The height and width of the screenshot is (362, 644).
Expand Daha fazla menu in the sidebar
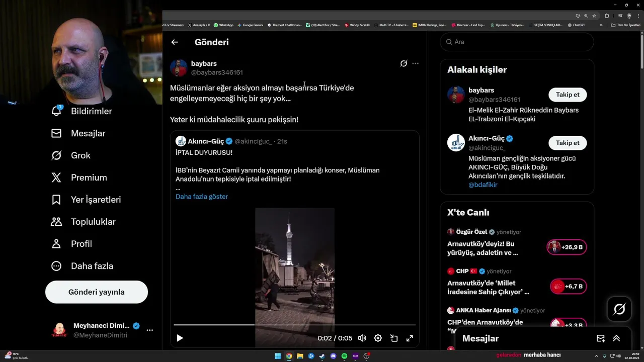(82, 266)
